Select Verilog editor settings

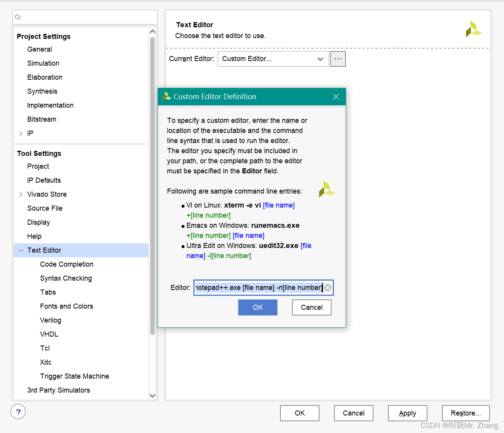[x=50, y=320]
